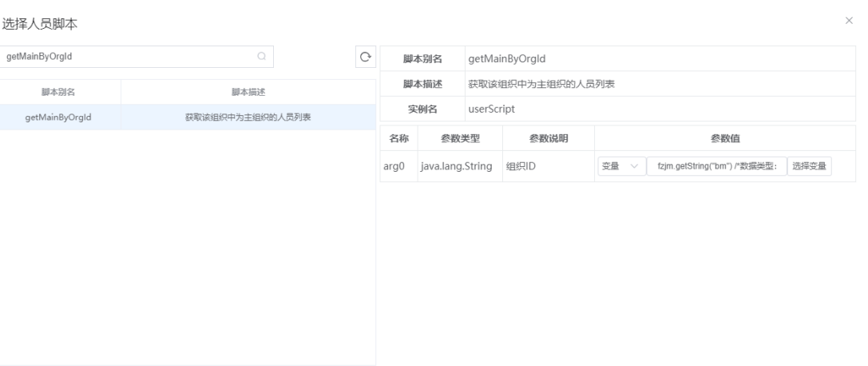868x366 pixels.
Task: Click the fzjm.getString parameter value field
Action: [x=717, y=166]
